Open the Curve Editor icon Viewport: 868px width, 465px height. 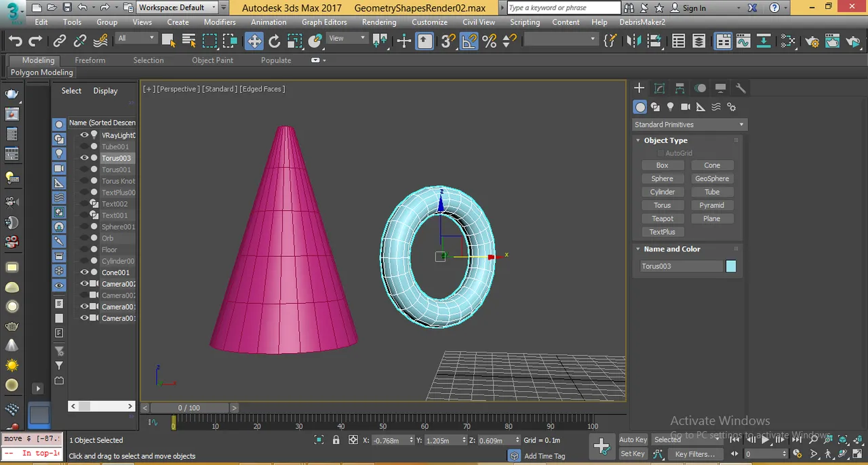click(743, 41)
